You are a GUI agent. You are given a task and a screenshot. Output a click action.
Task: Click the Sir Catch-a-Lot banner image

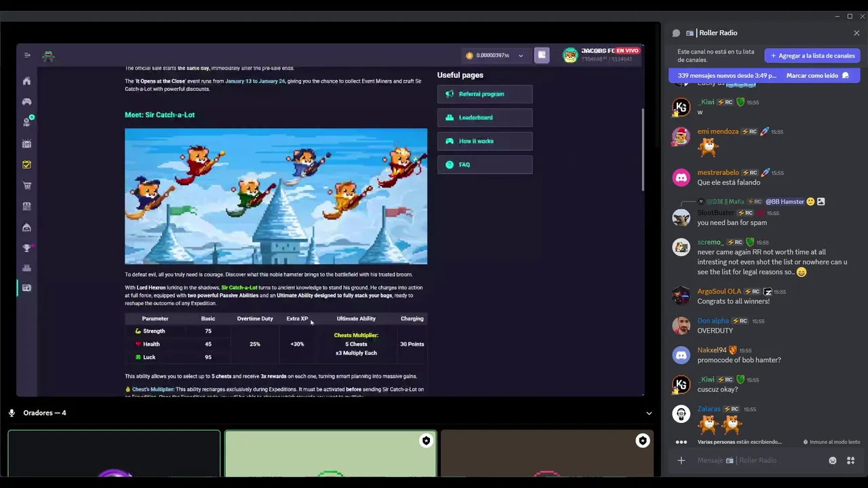276,197
